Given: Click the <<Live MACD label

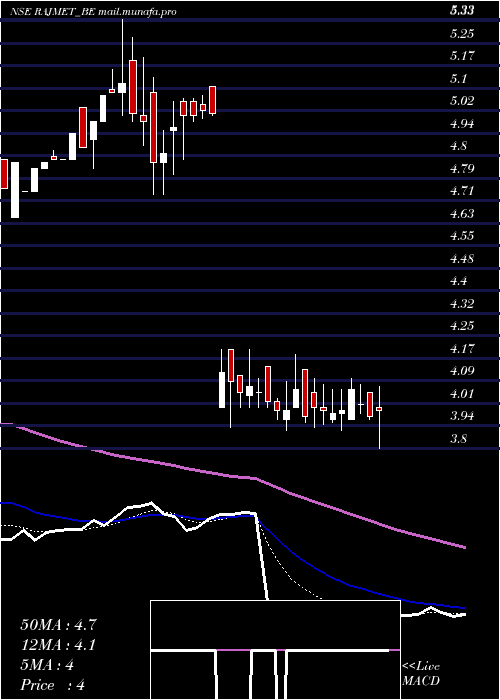Looking at the screenshot, I should pyautogui.click(x=421, y=674).
